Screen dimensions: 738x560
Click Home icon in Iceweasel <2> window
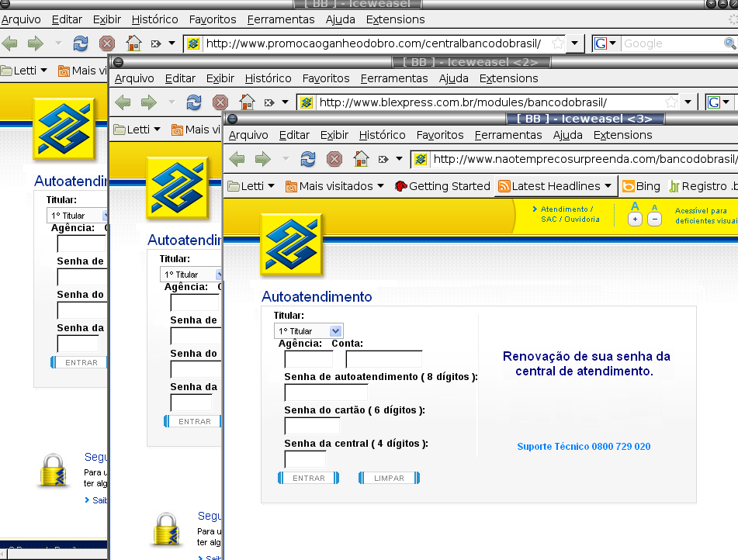[x=247, y=102]
